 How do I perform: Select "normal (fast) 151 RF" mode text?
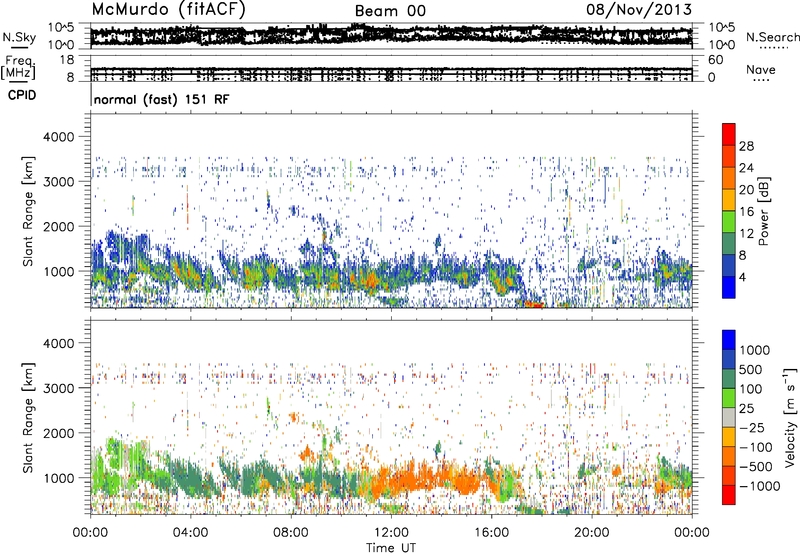point(162,99)
